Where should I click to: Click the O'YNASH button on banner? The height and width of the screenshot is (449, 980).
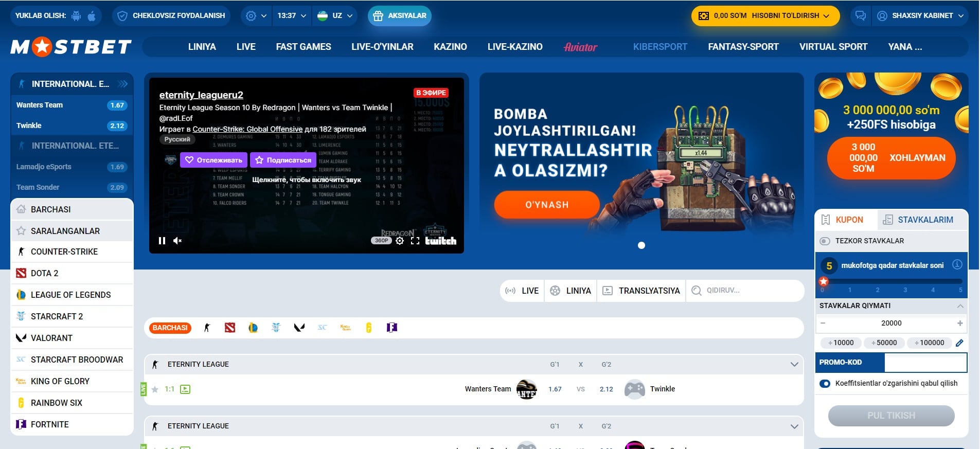click(546, 205)
